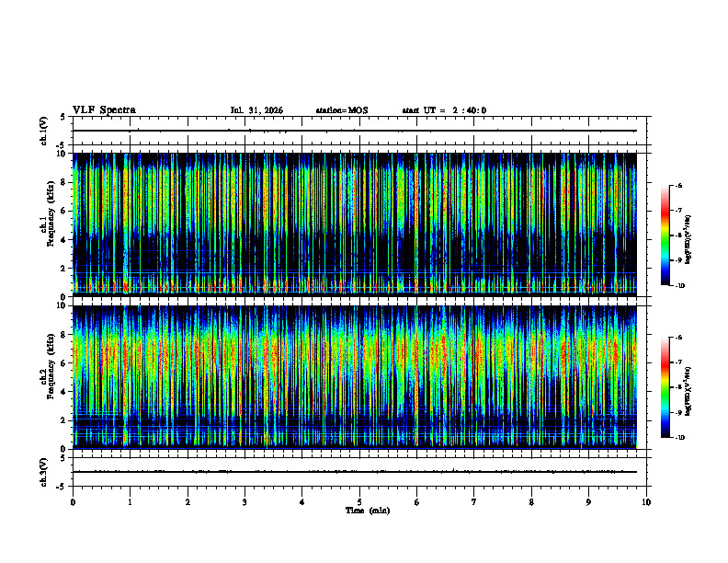Click the ch.1 frequency spectrogram panel

[355, 224]
